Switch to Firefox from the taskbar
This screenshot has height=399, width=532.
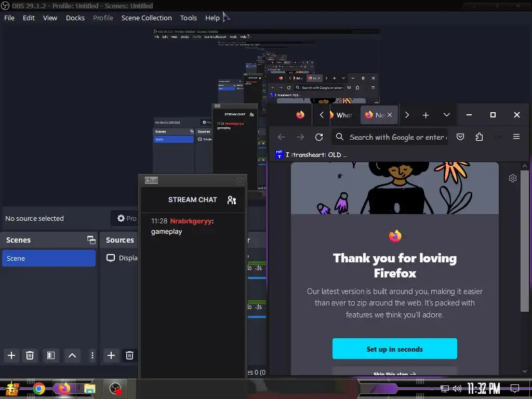click(x=64, y=389)
